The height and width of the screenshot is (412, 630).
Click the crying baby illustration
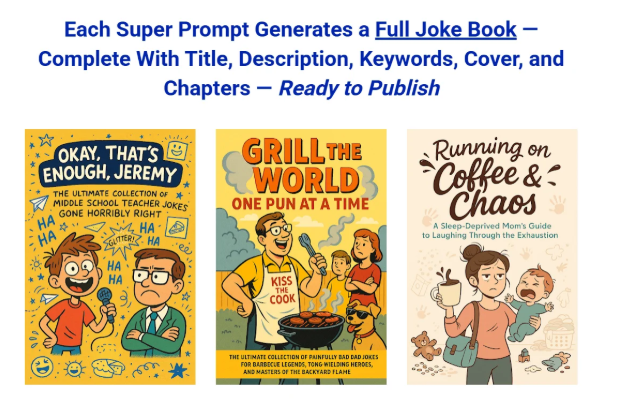pyautogui.click(x=530, y=303)
